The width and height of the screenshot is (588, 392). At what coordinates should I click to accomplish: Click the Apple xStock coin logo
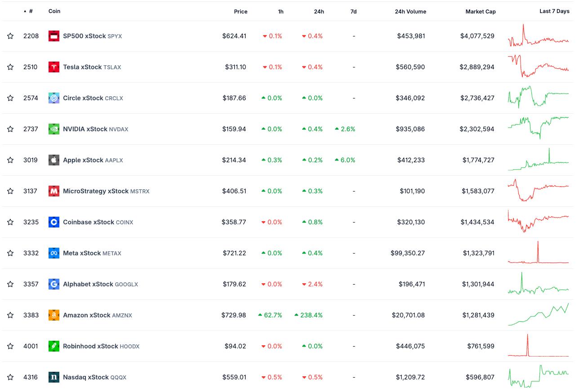tap(54, 160)
